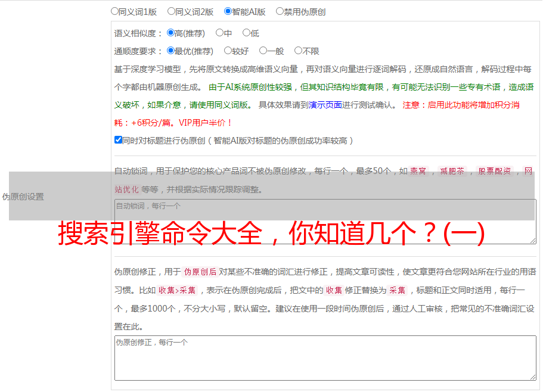
Task: Choose the 智能AI版 radio option
Action: pyautogui.click(x=228, y=11)
